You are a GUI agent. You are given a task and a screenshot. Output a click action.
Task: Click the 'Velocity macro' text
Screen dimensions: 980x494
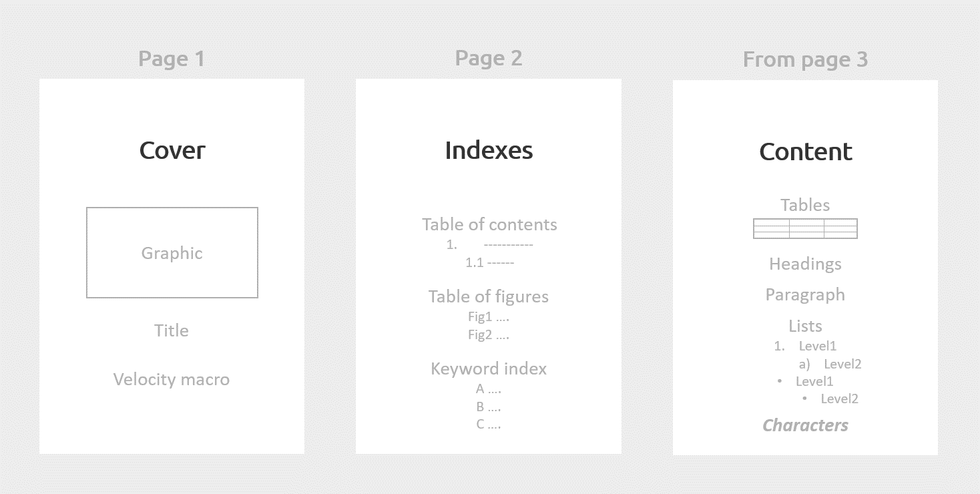point(172,379)
